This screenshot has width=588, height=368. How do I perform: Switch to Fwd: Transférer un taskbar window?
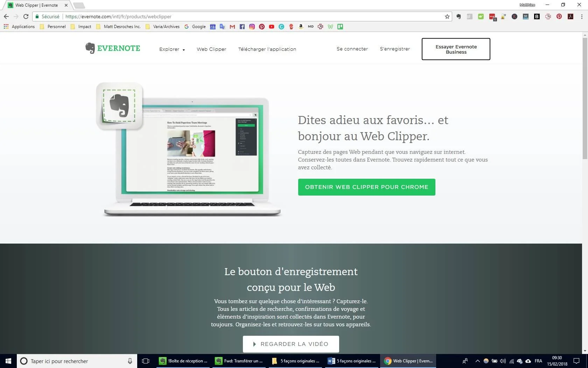(x=239, y=361)
